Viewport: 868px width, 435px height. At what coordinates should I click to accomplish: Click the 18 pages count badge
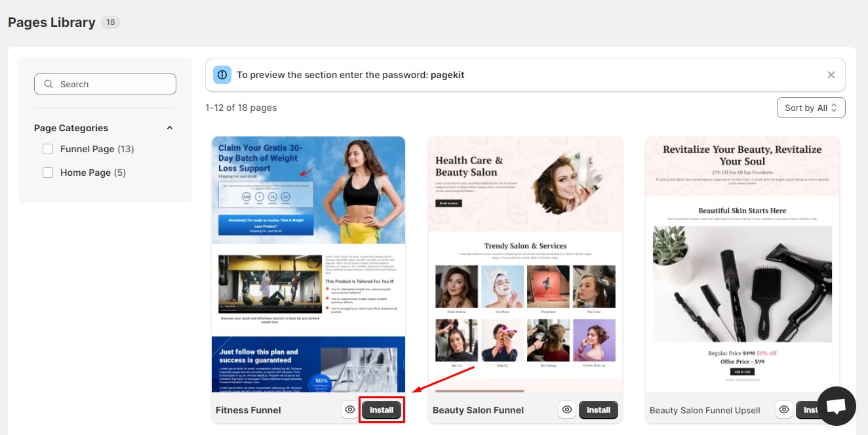110,22
